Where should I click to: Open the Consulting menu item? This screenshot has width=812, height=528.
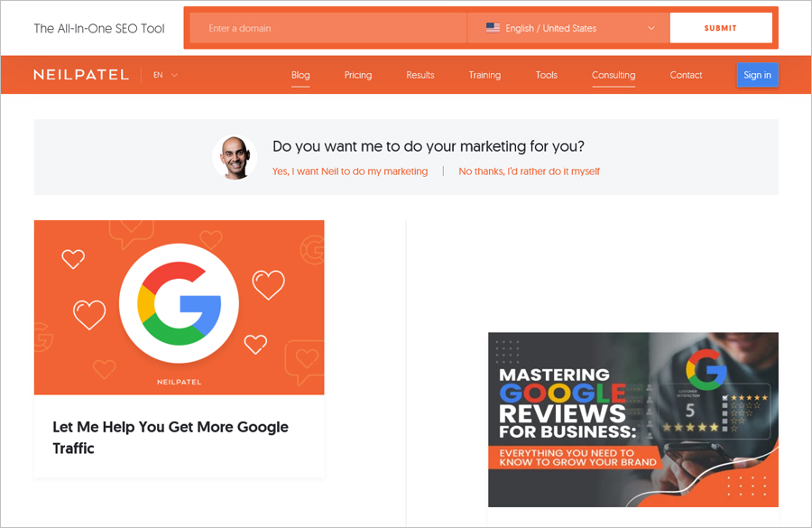coord(614,75)
